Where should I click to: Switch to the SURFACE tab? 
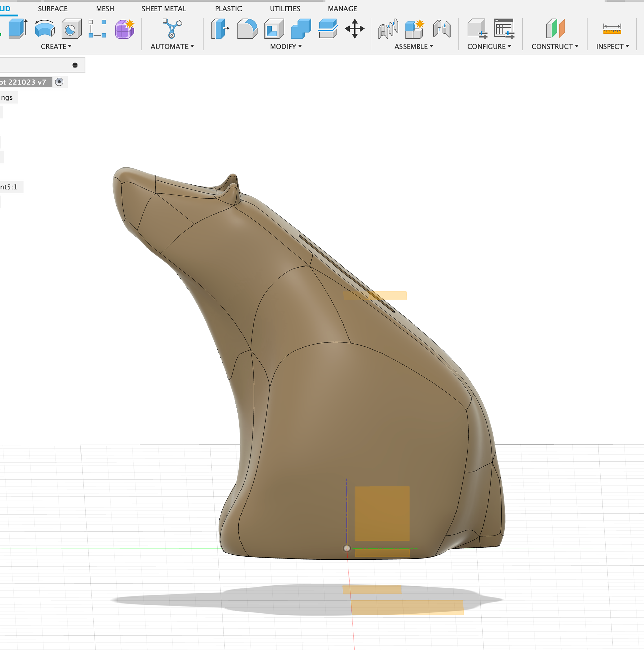pos(53,9)
